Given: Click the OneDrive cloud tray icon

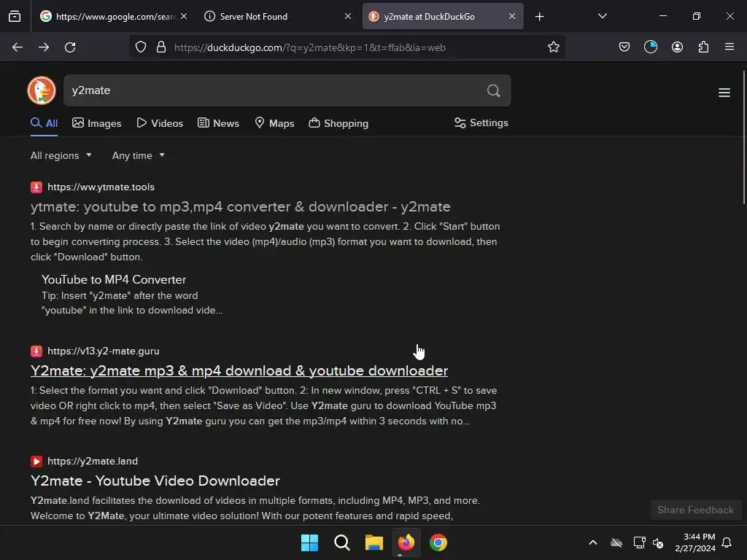Looking at the screenshot, I should point(616,542).
